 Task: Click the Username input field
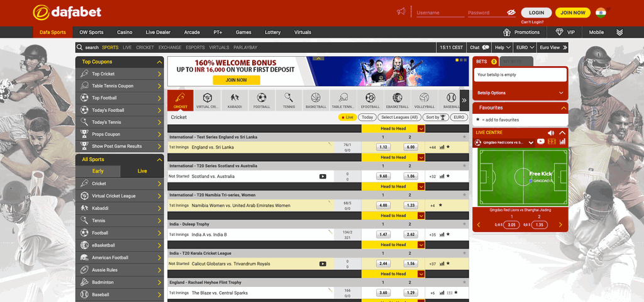click(440, 13)
